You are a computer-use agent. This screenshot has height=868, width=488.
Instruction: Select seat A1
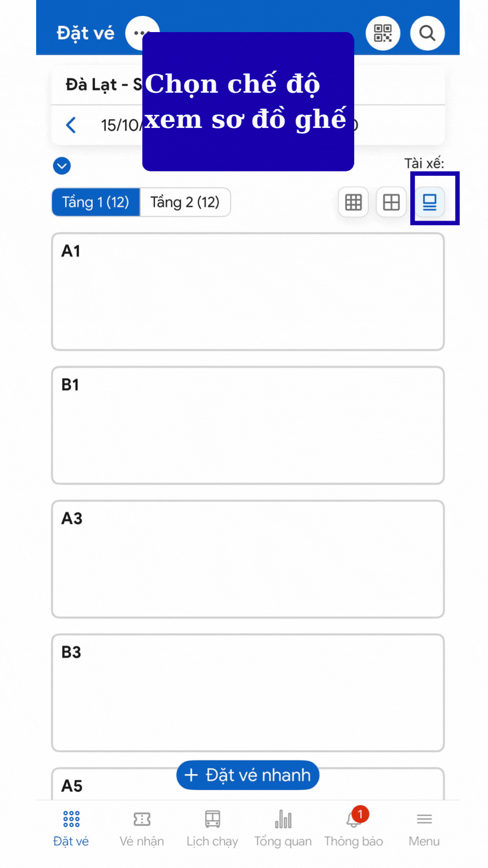coord(248,292)
